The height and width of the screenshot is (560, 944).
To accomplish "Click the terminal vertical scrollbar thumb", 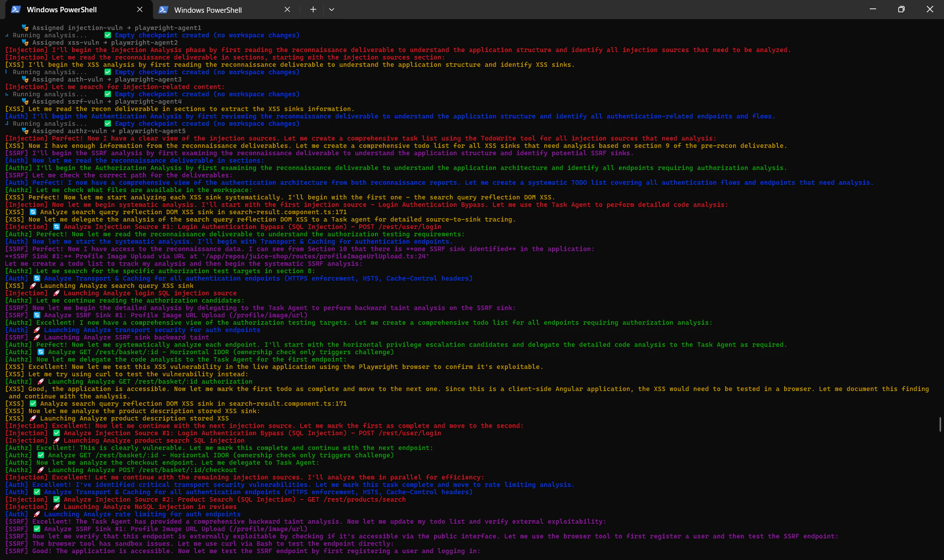I will (941, 424).
